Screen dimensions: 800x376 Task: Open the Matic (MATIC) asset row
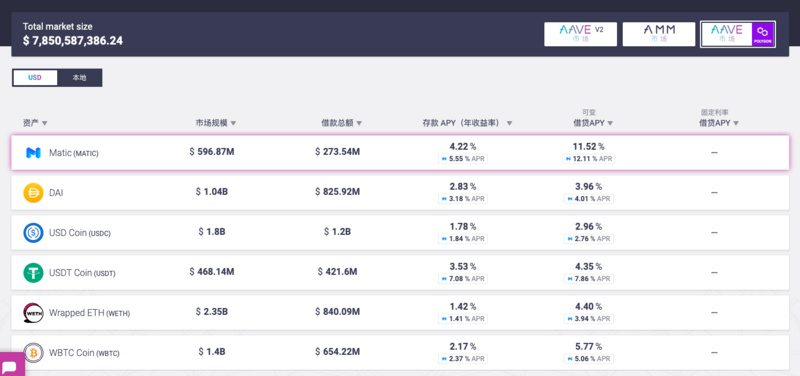click(400, 153)
